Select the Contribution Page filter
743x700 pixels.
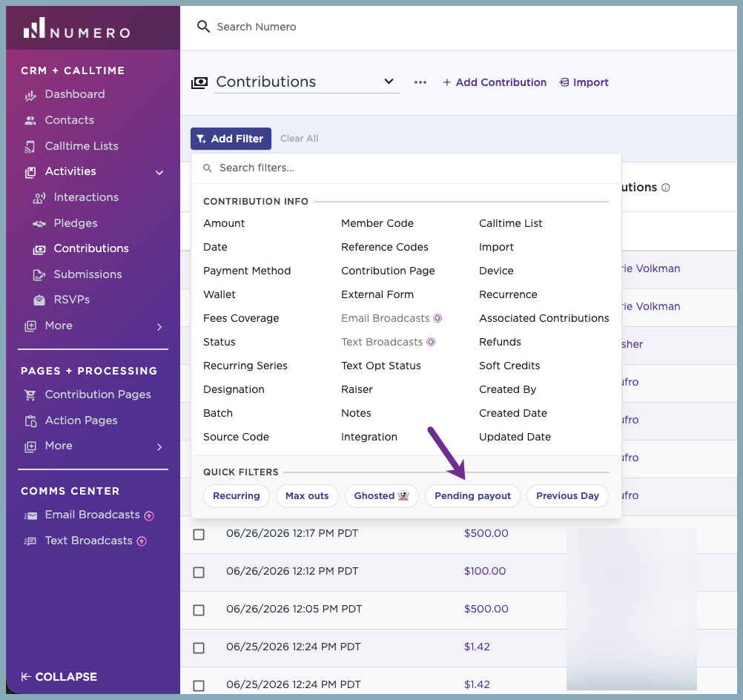click(388, 271)
